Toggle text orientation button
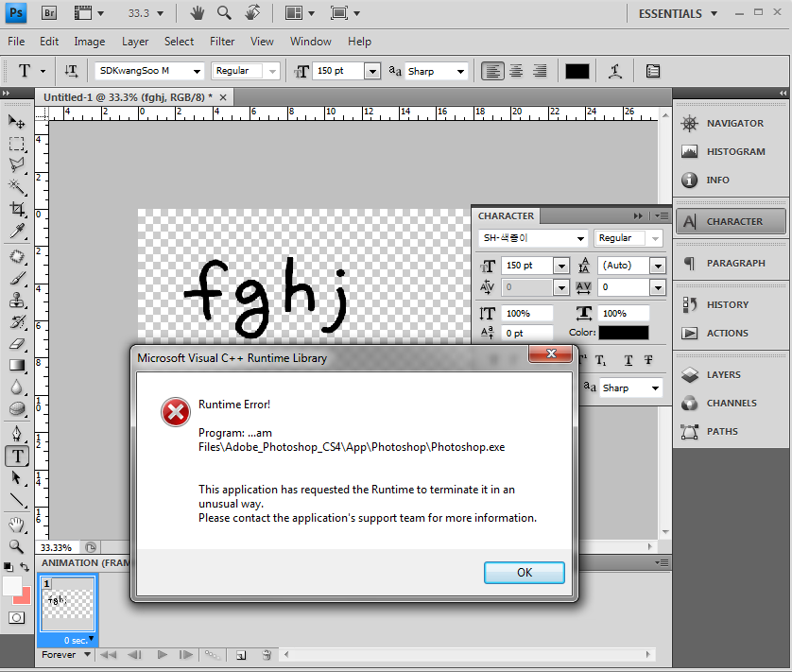Viewport: 792px width, 672px height. pyautogui.click(x=71, y=71)
